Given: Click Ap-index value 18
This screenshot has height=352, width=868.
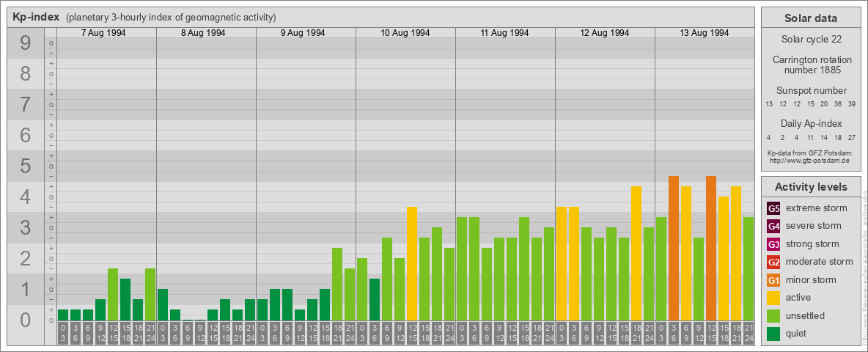Looking at the screenshot, I should [x=838, y=137].
